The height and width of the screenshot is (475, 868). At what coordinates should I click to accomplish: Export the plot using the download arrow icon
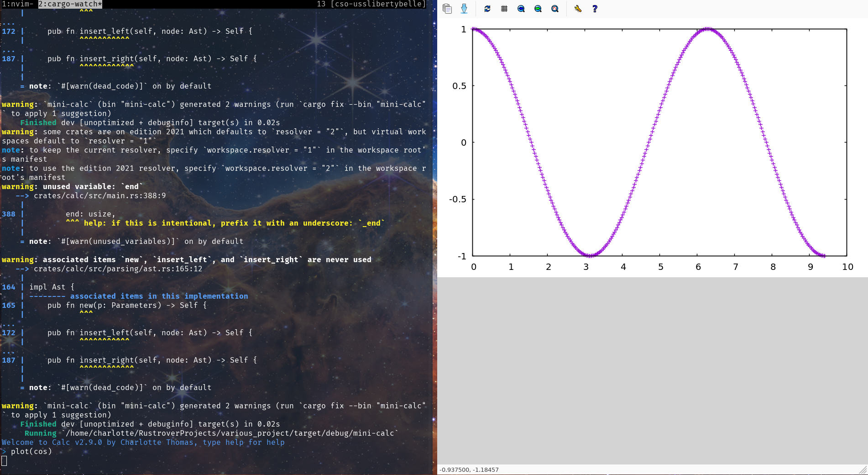click(464, 9)
